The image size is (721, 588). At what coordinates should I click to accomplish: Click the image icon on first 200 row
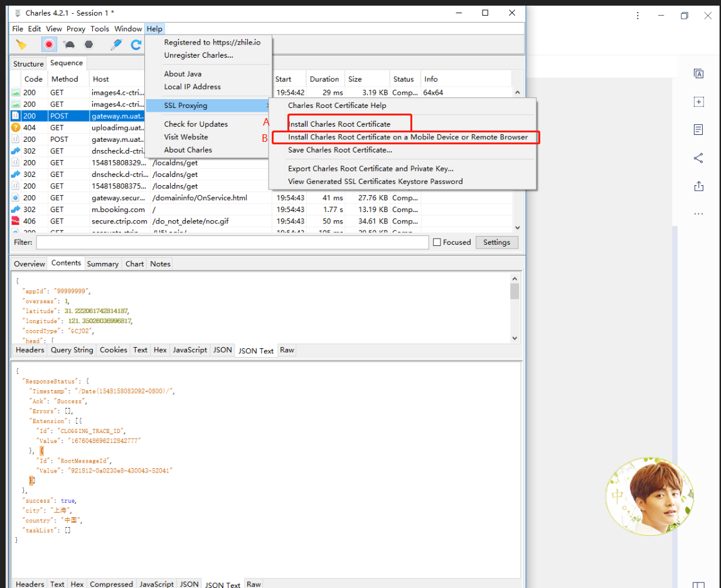16,92
